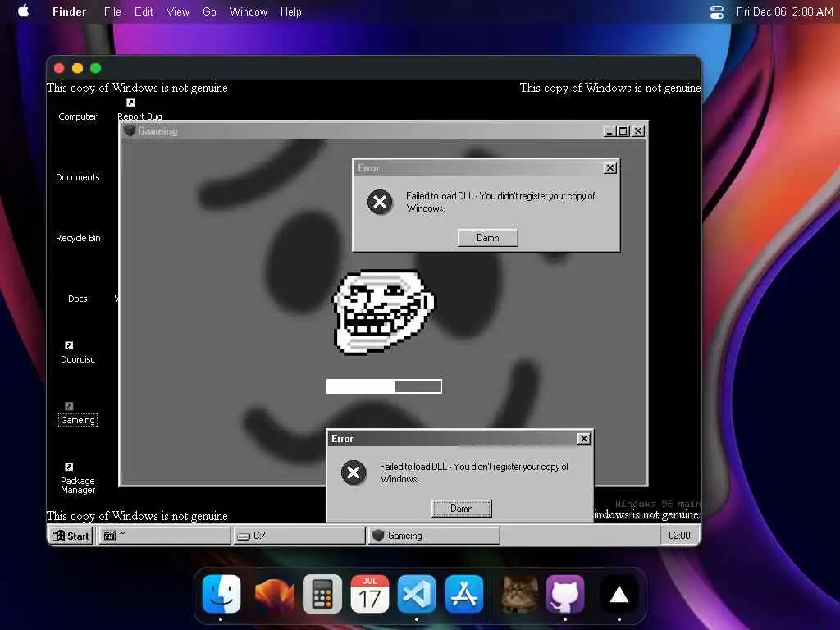Image resolution: width=840 pixels, height=630 pixels.
Task: Select the Gameing desktop shortcut
Action: tap(78, 414)
